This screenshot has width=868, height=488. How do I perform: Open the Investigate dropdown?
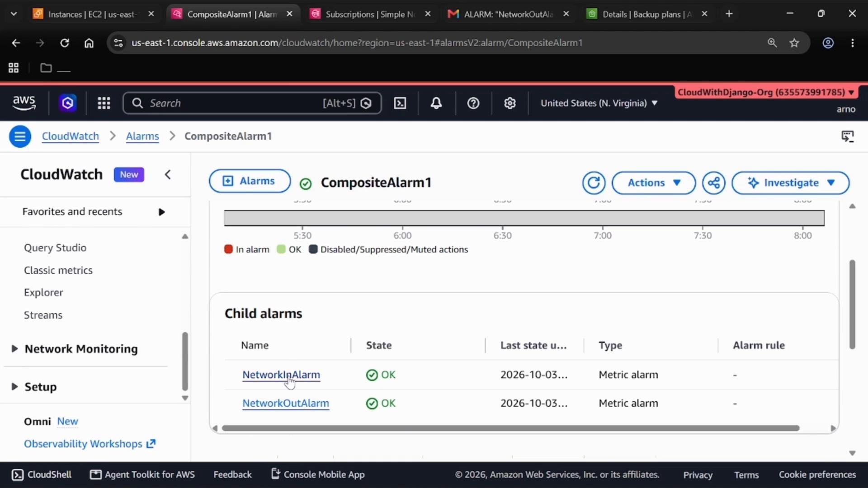pyautogui.click(x=791, y=183)
